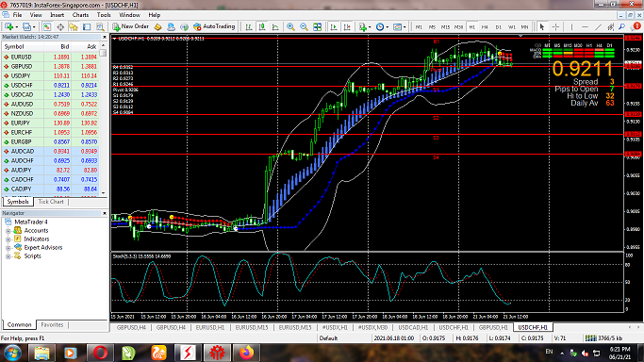Viewport: 644px width, 362px height.
Task: Zoom in on the chart
Action: 290,26
